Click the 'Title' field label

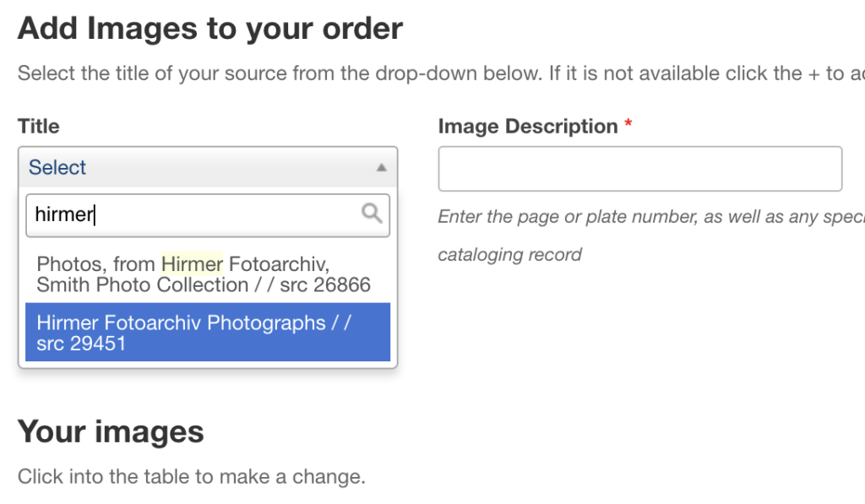click(39, 127)
